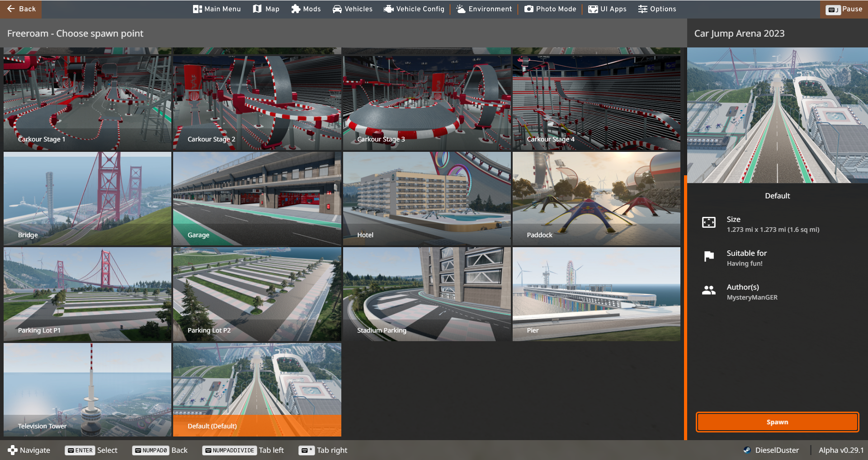Open Vehicle Config engine icon
The height and width of the screenshot is (460, 868).
pos(388,9)
